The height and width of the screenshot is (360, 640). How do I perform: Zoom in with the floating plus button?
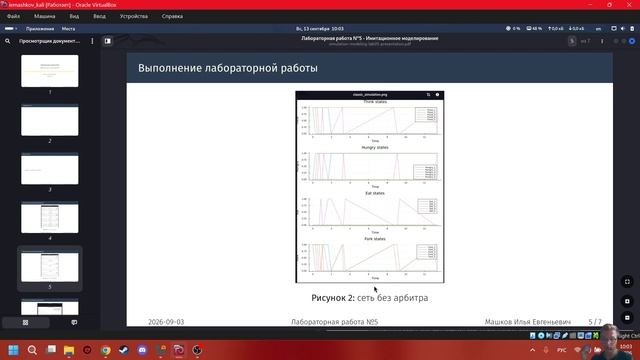(x=627, y=301)
